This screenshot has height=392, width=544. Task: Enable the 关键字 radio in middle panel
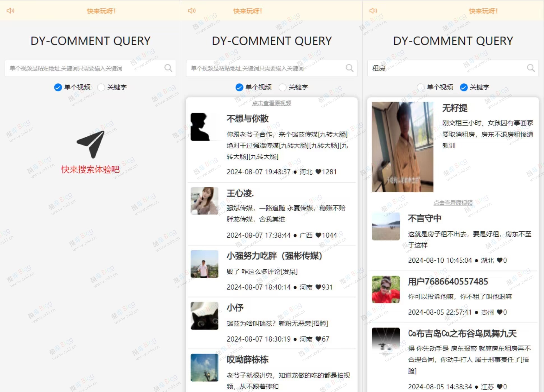[283, 87]
